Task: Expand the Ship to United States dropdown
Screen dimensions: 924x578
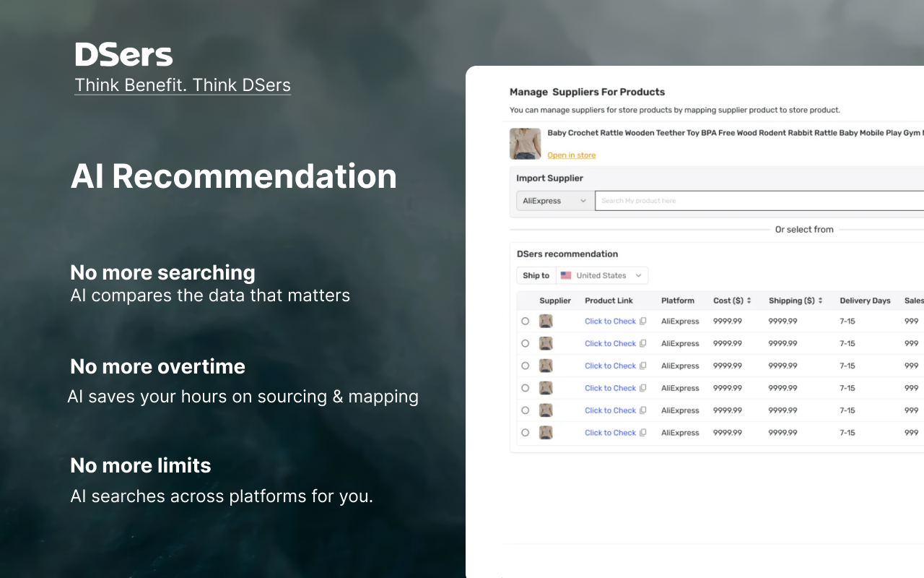Action: coord(602,275)
